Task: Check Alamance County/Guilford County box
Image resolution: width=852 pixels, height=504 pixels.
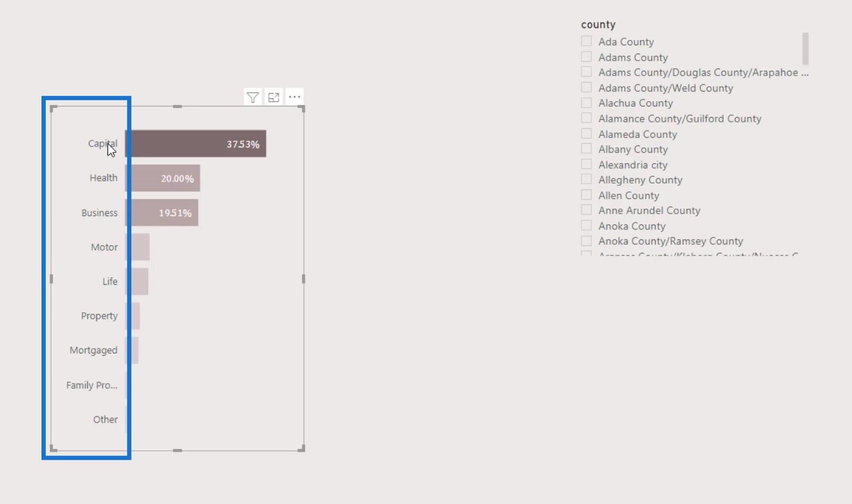Action: pos(586,118)
